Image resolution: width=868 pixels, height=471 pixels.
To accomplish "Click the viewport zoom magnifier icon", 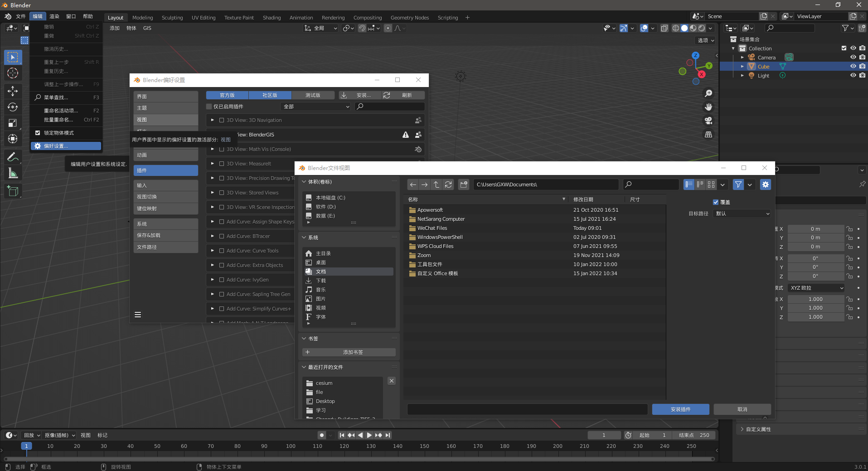I will [x=708, y=93].
